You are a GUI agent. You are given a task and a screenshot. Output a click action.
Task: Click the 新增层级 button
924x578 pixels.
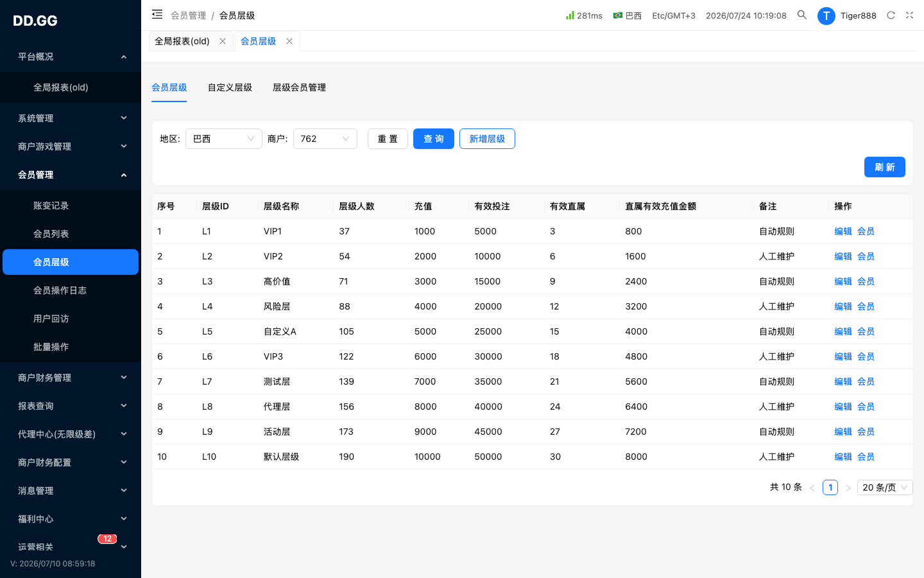pyautogui.click(x=487, y=139)
